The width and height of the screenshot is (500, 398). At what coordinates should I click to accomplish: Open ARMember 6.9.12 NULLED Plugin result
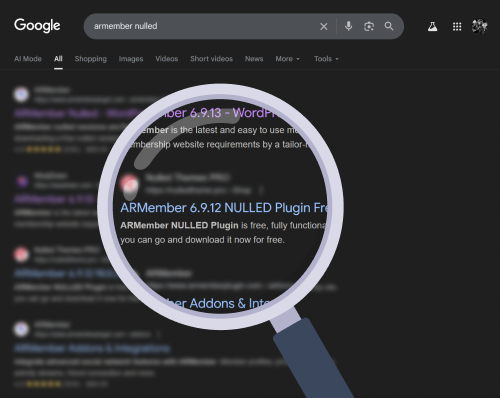224,208
